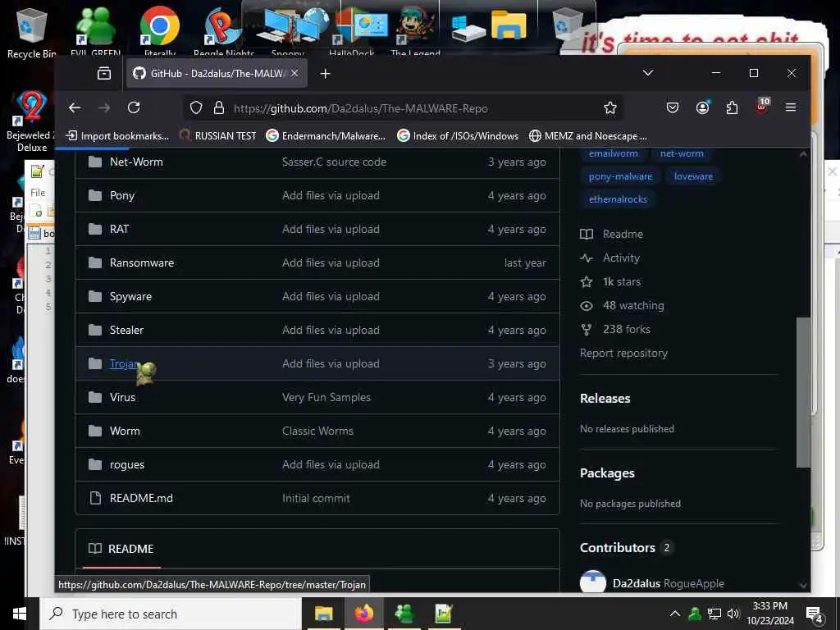The width and height of the screenshot is (840, 630).
Task: Select the Recycle Bin desktop icon
Action: coord(31,33)
